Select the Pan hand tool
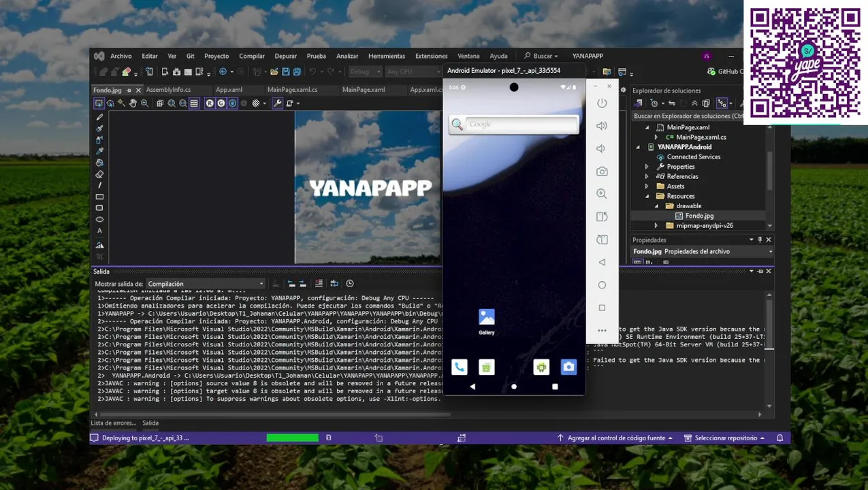Screen dimensions: 868x490 coord(133,103)
